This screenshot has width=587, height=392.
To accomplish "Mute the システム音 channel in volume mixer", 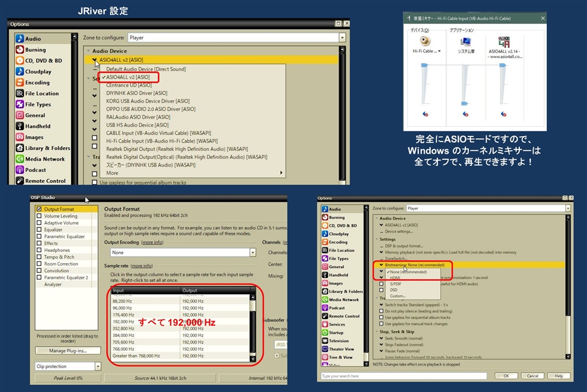I will (465, 114).
